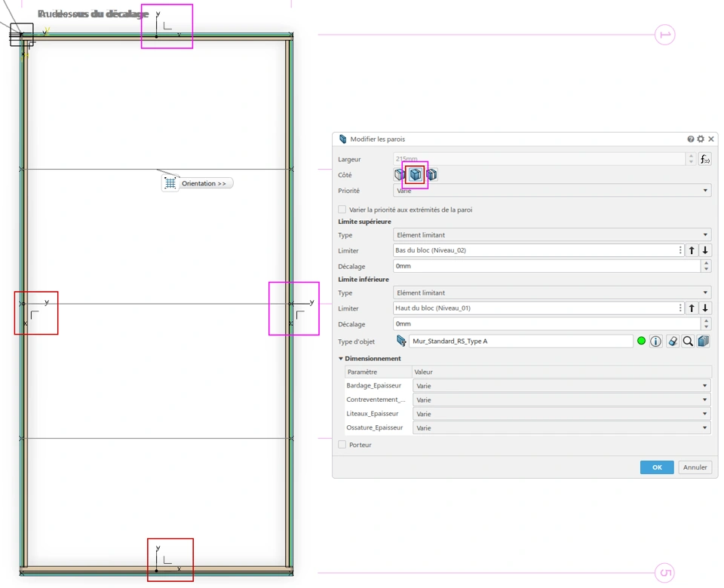The image size is (724, 588).
Task: Open Limite supérieure Type dropdown
Action: click(552, 235)
